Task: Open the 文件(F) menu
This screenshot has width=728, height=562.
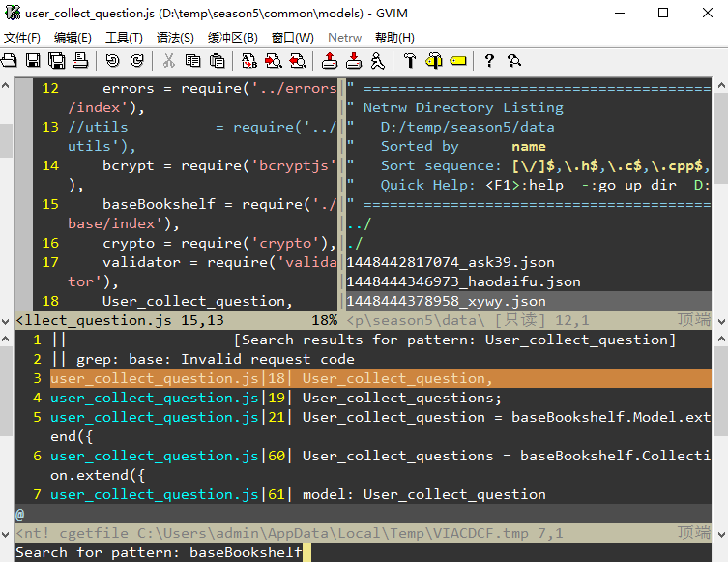Action: tap(22, 37)
